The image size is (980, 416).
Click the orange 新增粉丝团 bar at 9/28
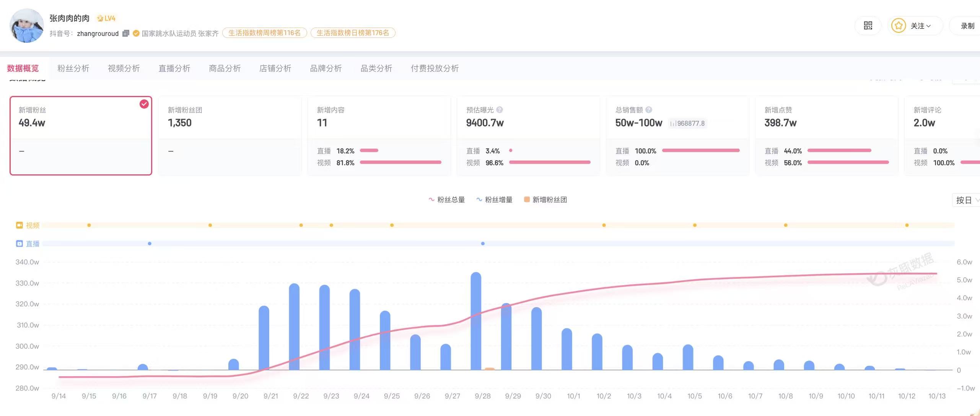(490, 369)
